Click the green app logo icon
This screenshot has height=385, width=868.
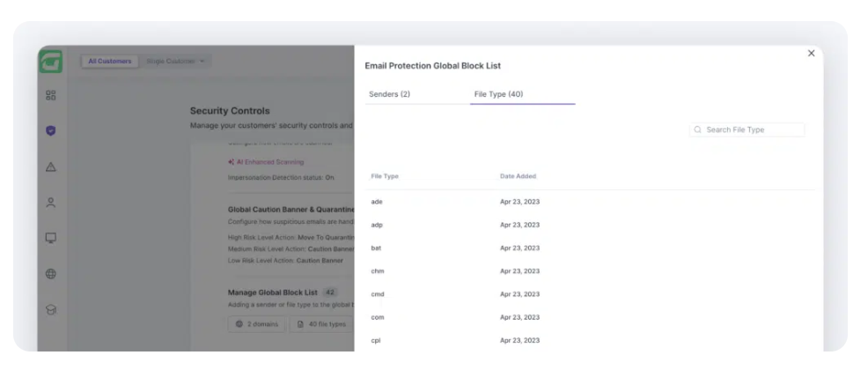(50, 62)
